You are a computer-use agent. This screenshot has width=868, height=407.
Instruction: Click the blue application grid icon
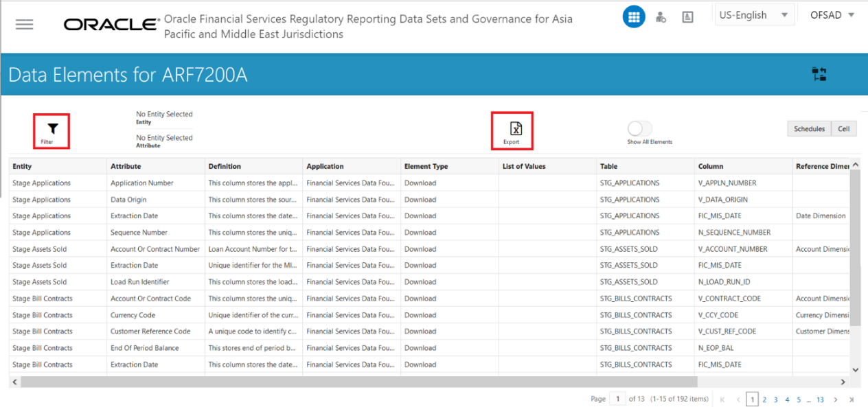pos(634,17)
